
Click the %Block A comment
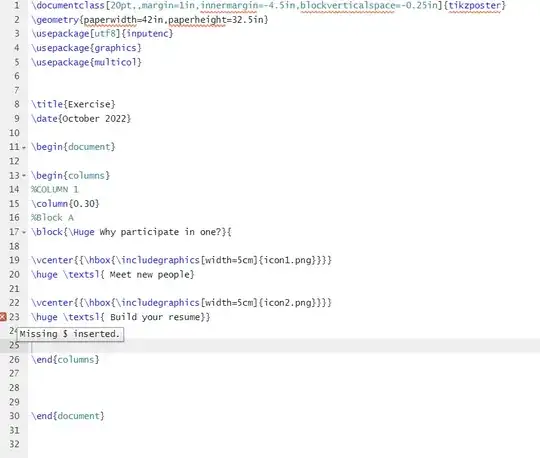click(x=52, y=218)
